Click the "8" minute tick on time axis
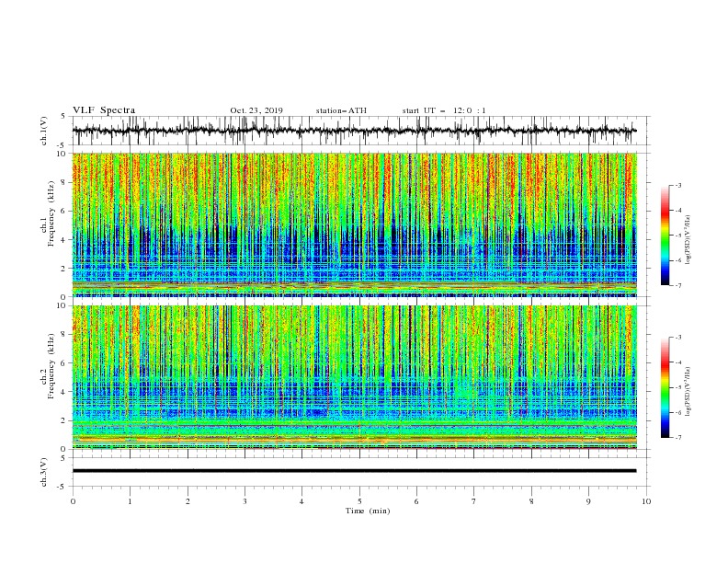This screenshot has height=563, width=728. pyautogui.click(x=531, y=501)
